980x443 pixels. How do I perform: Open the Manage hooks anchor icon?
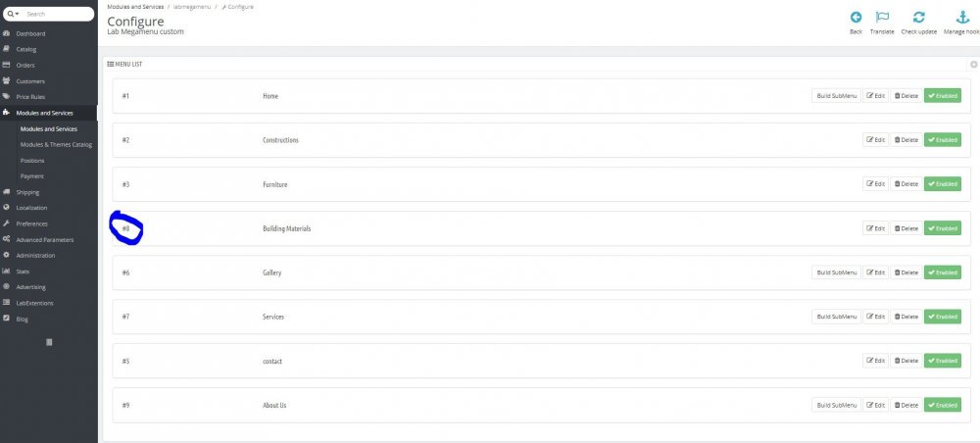pos(961,18)
